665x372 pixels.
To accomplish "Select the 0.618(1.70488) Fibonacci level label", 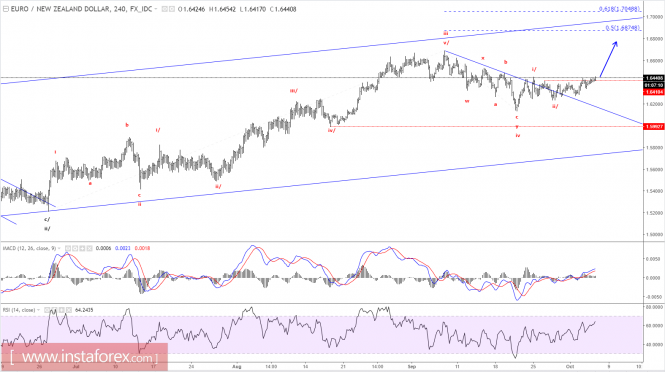I will pyautogui.click(x=619, y=9).
